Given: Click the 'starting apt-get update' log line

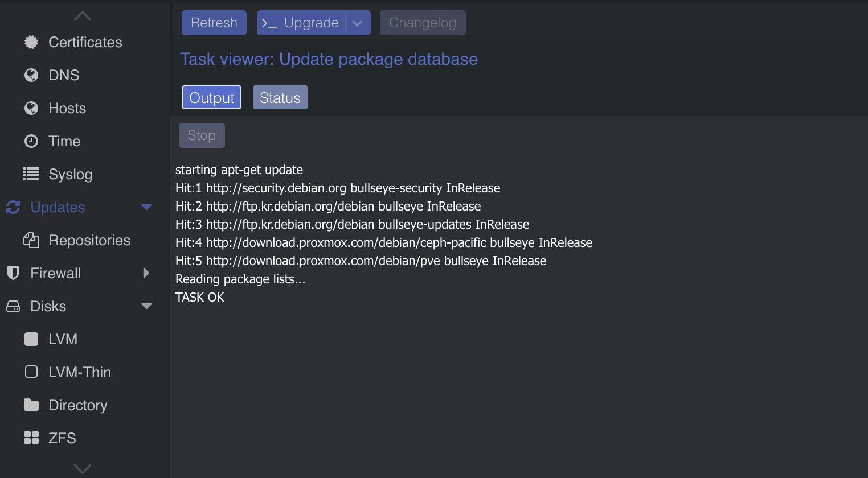Looking at the screenshot, I should tap(239, 170).
